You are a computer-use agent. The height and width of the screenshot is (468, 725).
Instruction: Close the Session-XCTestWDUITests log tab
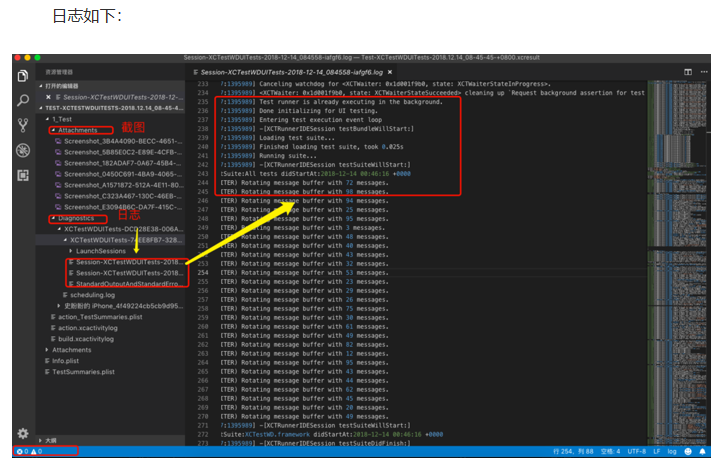(x=390, y=72)
